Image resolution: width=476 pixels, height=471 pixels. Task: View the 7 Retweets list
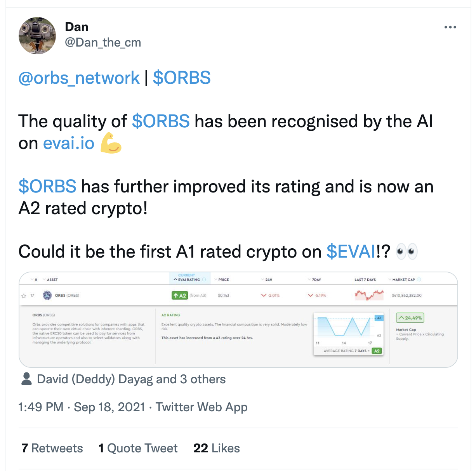click(52, 448)
